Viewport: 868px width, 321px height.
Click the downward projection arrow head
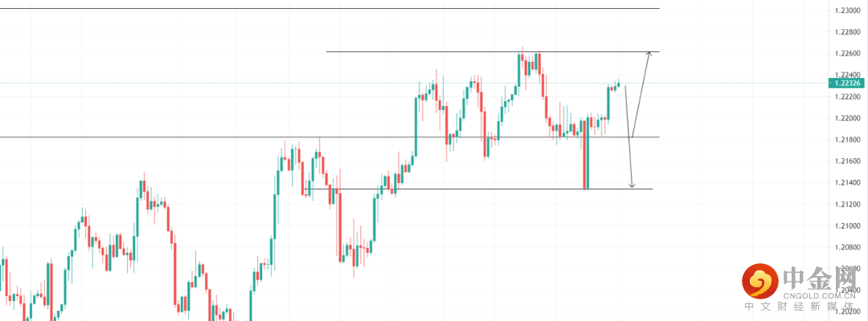pos(632,185)
